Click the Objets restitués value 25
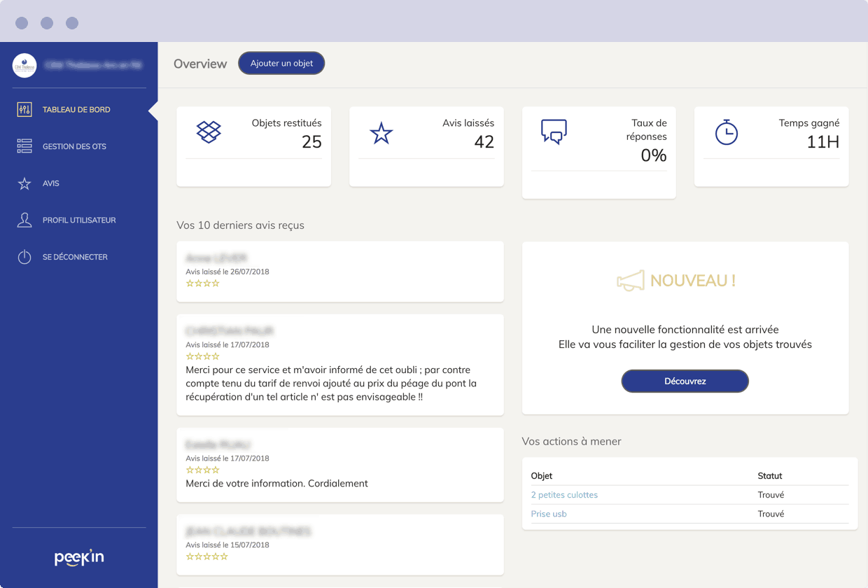The image size is (868, 588). pyautogui.click(x=311, y=141)
